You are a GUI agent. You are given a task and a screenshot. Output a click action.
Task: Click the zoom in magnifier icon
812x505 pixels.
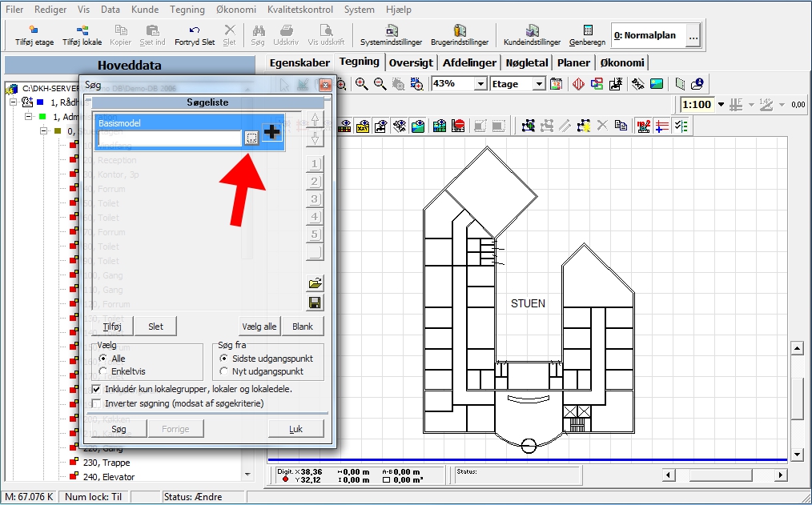[x=361, y=84]
